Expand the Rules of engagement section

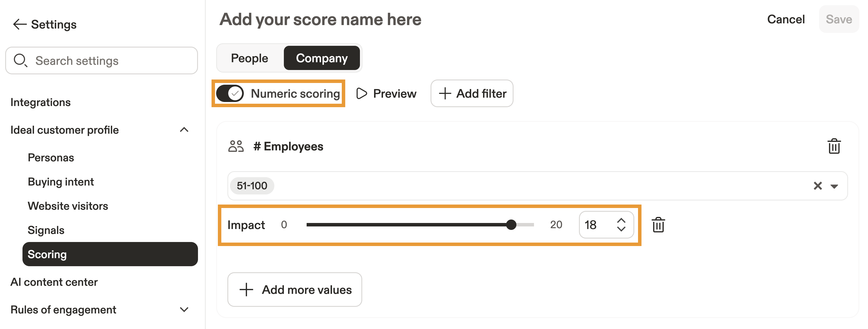(184, 309)
